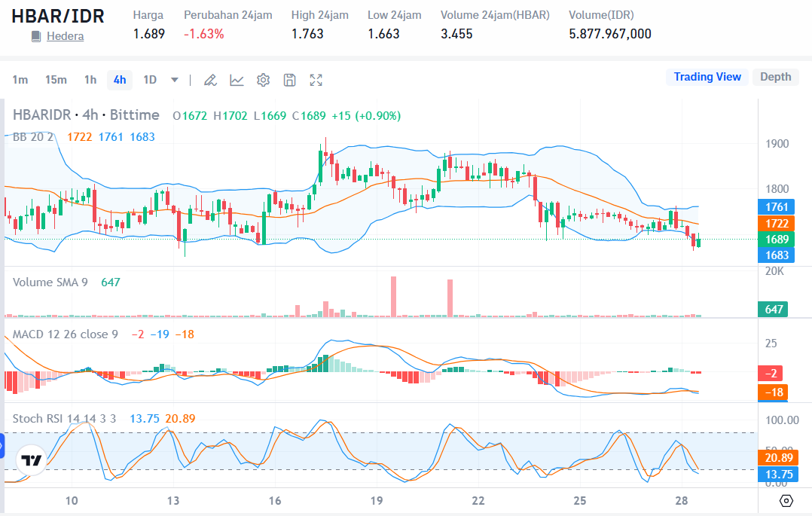Select the drawing pen tool icon

(x=210, y=79)
